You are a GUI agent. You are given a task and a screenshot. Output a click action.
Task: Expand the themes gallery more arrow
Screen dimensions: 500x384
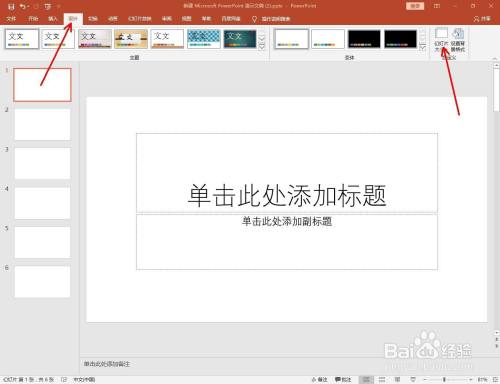click(262, 47)
